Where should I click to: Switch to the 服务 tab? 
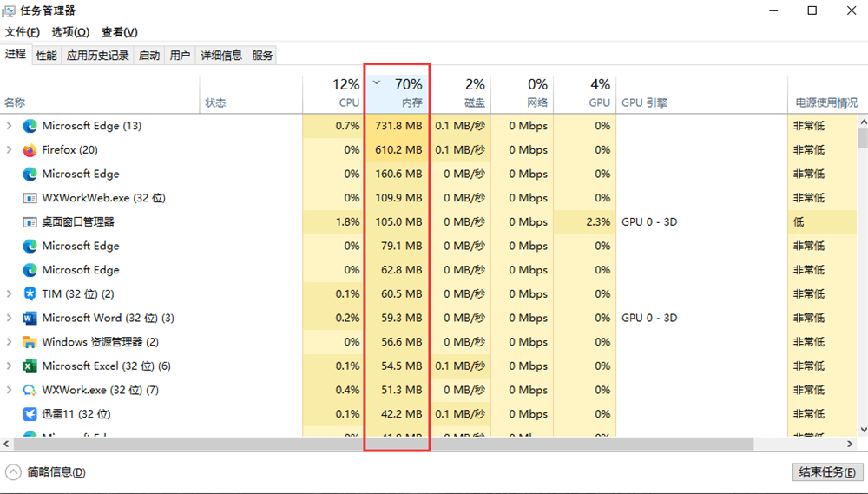262,56
